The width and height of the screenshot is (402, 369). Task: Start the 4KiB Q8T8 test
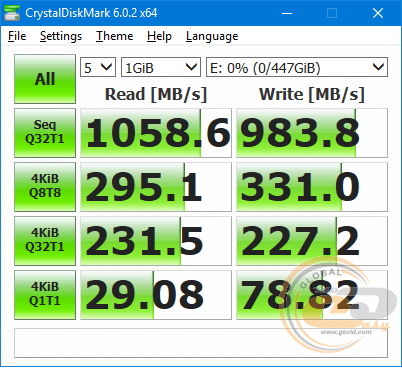[x=45, y=187]
